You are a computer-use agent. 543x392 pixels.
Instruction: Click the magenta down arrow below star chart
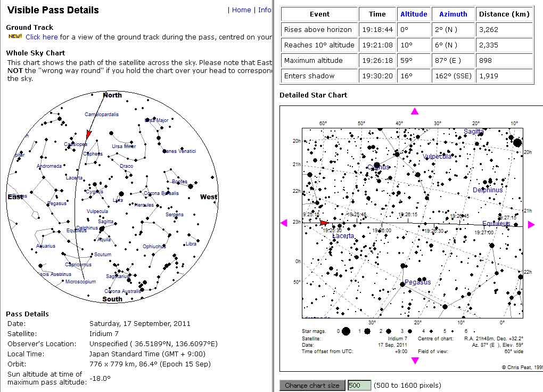coord(415,361)
